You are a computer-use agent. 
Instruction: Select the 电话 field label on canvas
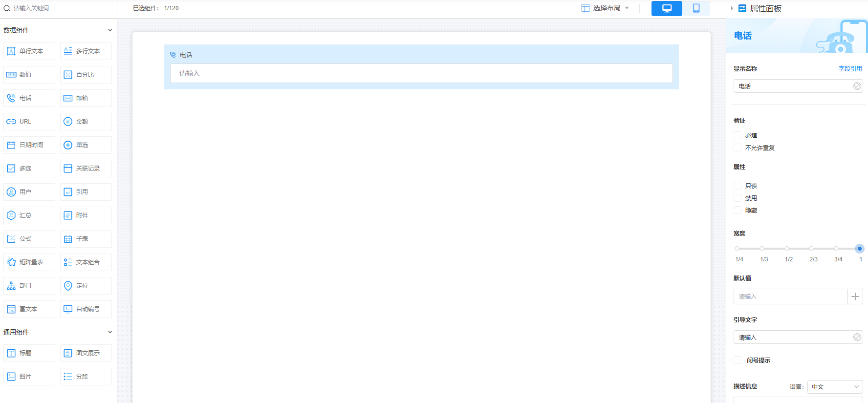pos(186,55)
